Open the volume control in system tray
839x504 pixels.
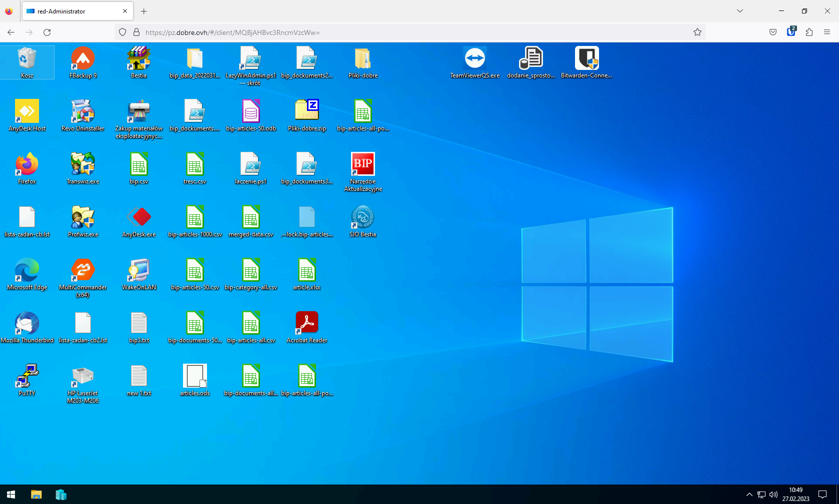[x=773, y=495]
